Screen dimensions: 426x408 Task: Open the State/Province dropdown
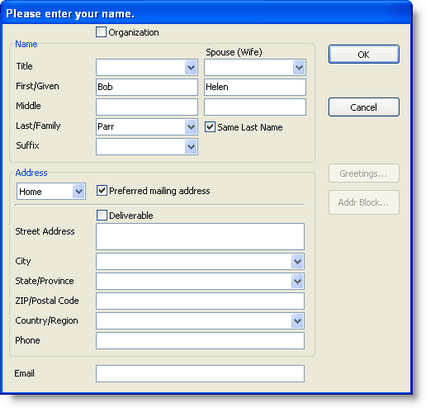pos(297,281)
